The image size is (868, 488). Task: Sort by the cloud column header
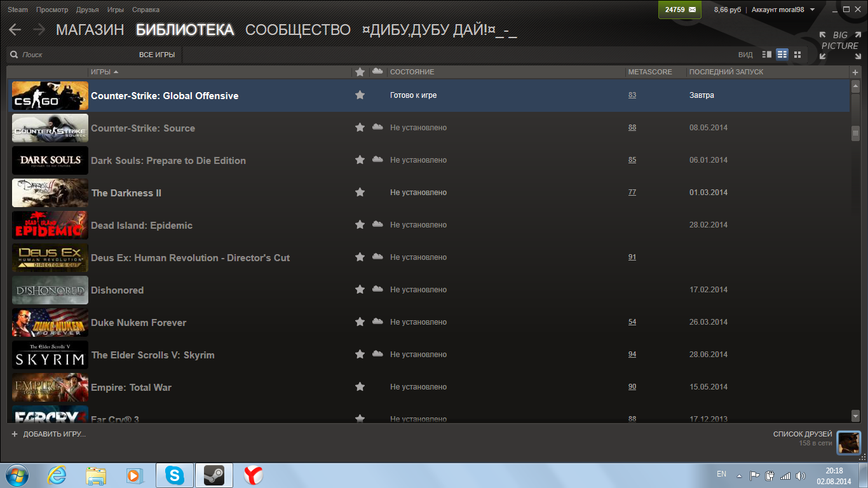tap(377, 71)
